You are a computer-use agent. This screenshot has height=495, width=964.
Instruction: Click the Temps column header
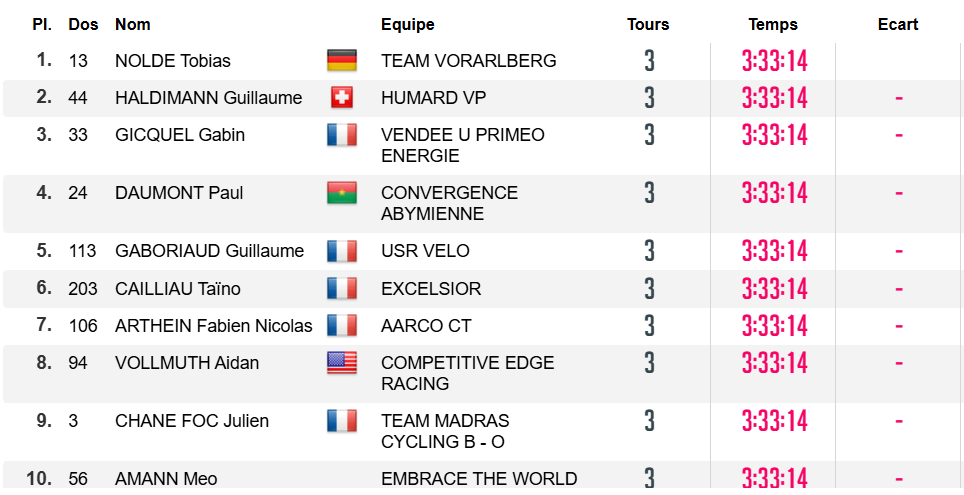pyautogui.click(x=773, y=25)
